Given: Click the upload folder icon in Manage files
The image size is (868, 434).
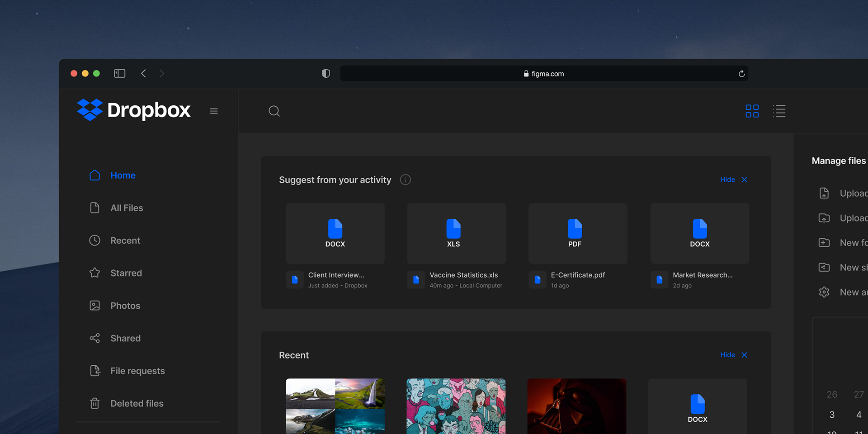Looking at the screenshot, I should [x=825, y=218].
